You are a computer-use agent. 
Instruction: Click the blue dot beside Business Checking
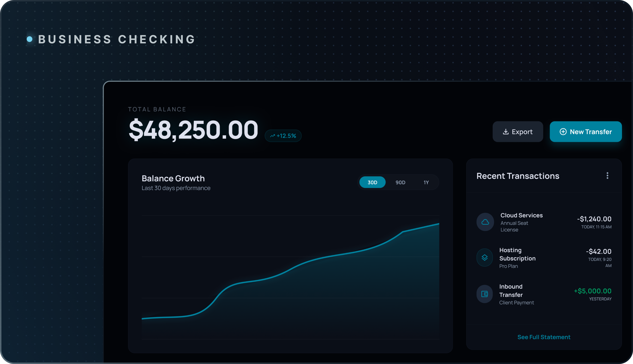click(x=30, y=39)
